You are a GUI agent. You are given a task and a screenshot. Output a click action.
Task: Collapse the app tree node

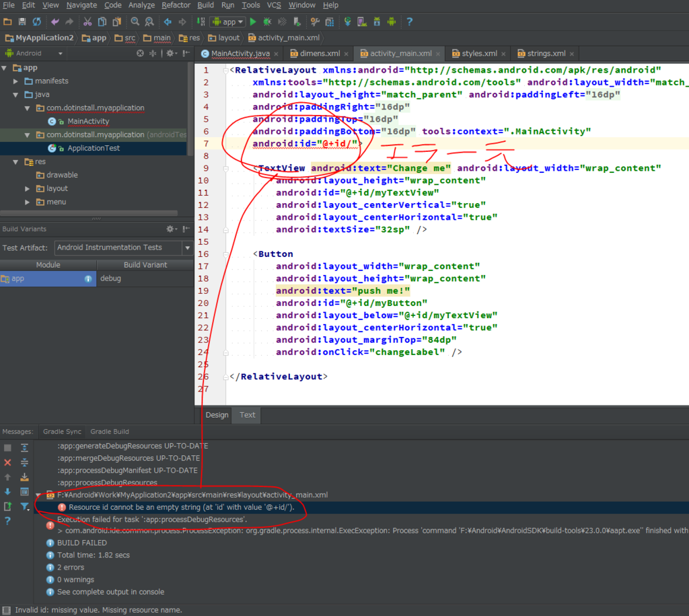pyautogui.click(x=5, y=68)
